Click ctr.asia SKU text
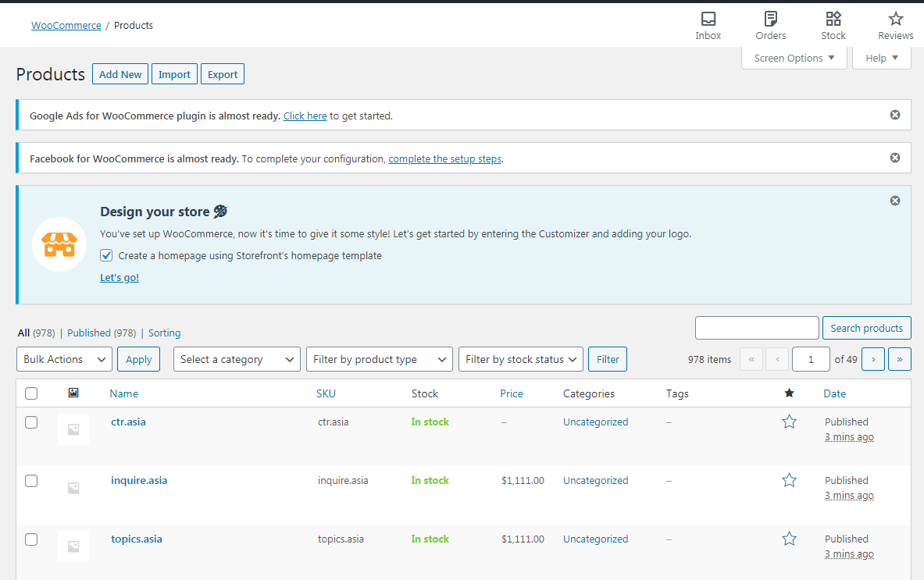Image resolution: width=924 pixels, height=580 pixels. pyautogui.click(x=333, y=422)
